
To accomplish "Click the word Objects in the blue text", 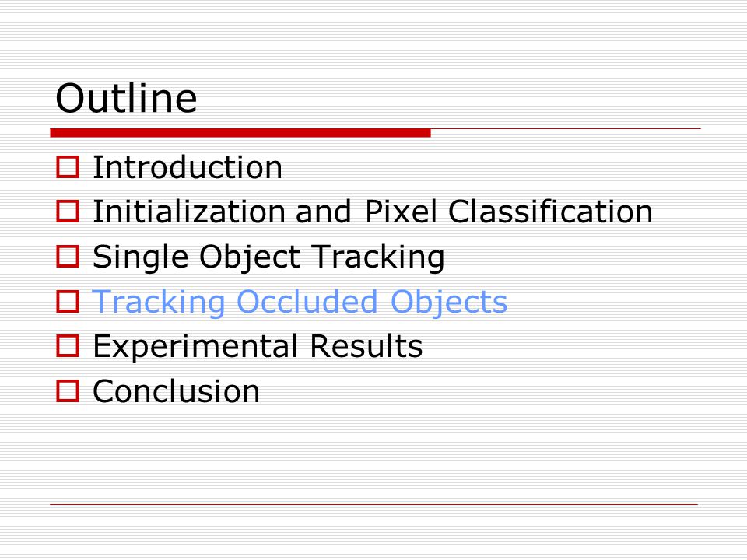I will pyautogui.click(x=449, y=303).
